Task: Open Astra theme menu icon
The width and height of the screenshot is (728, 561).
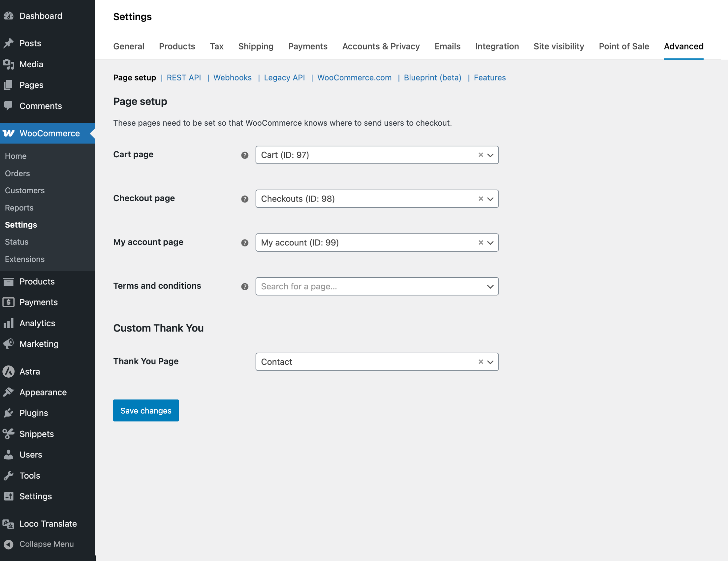Action: tap(8, 371)
